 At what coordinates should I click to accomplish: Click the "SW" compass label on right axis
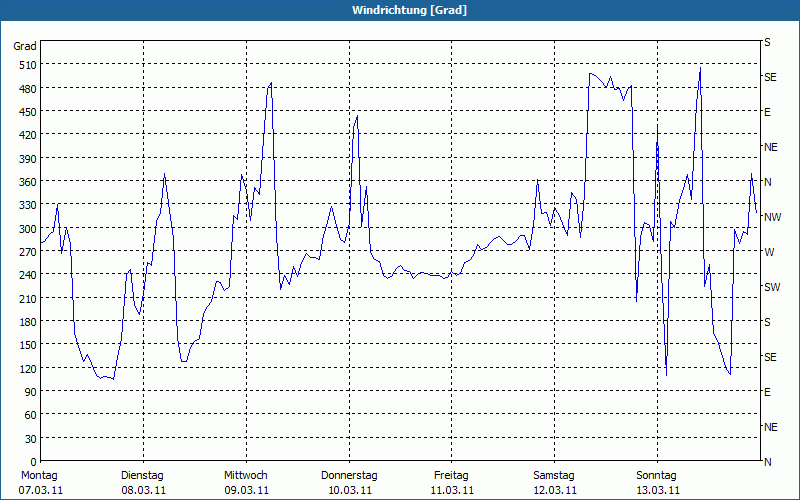(772, 287)
